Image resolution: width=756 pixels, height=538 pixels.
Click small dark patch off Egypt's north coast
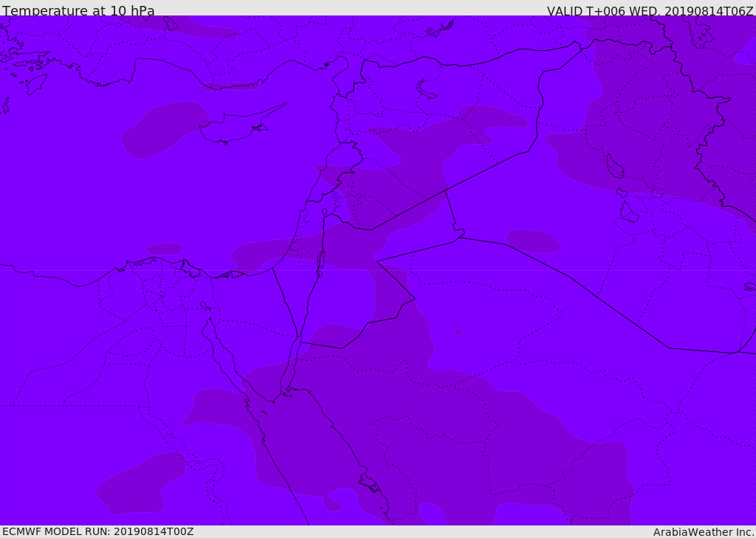pos(164,249)
